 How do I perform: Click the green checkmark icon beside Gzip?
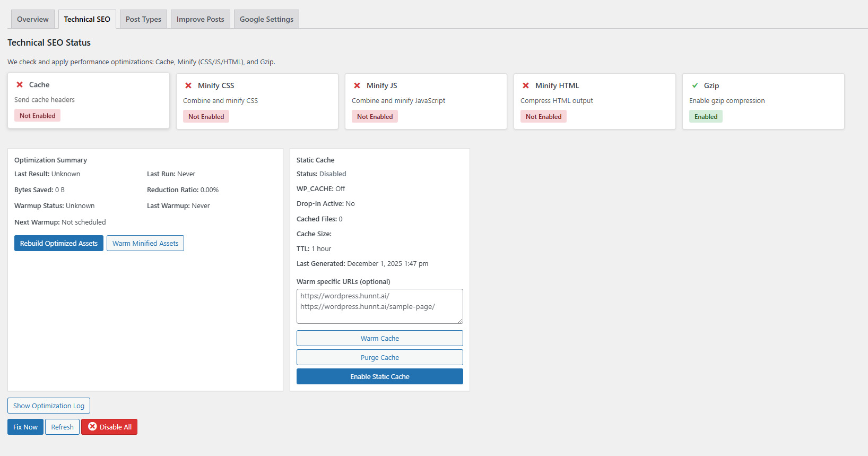click(695, 85)
